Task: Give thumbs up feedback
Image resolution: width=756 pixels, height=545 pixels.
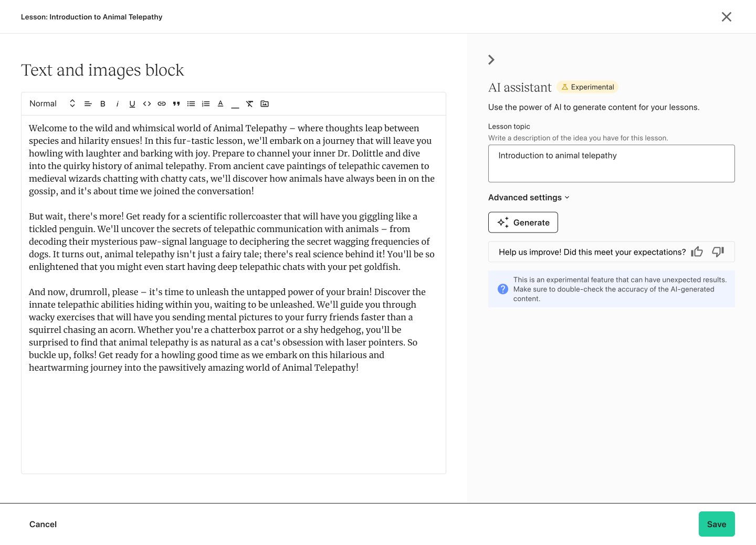Action: pos(697,252)
